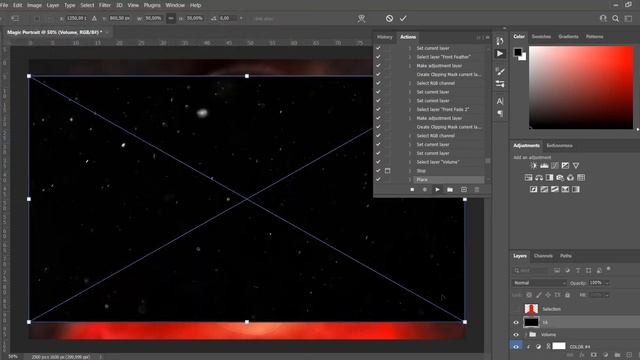Screen dimensions: 640x360
Task: Open the Actions panel play icon in dock
Action: (x=500, y=53)
